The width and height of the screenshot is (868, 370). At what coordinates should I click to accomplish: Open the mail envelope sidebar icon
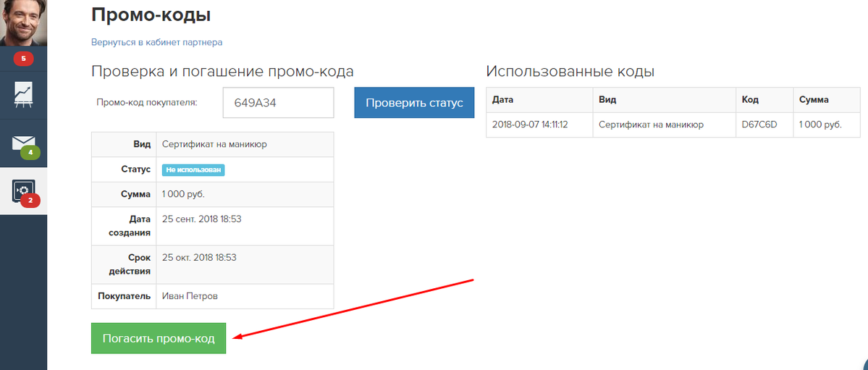(x=23, y=143)
